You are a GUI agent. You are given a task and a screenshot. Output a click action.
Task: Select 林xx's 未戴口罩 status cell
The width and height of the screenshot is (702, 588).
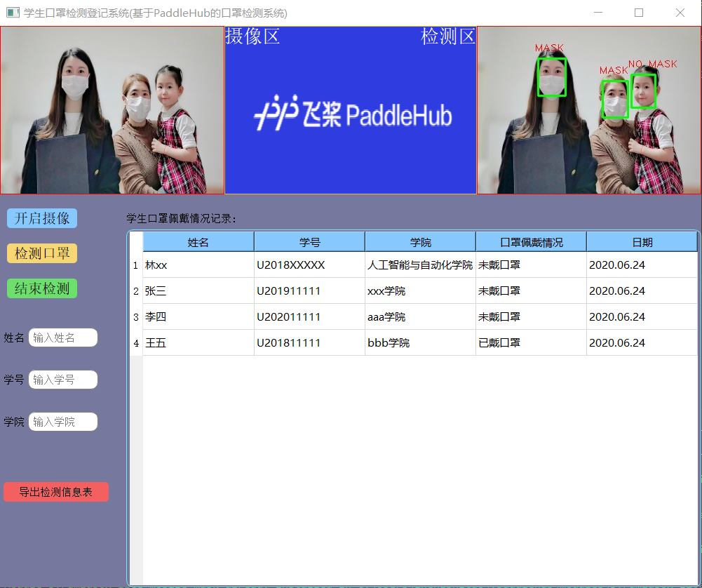tap(532, 265)
